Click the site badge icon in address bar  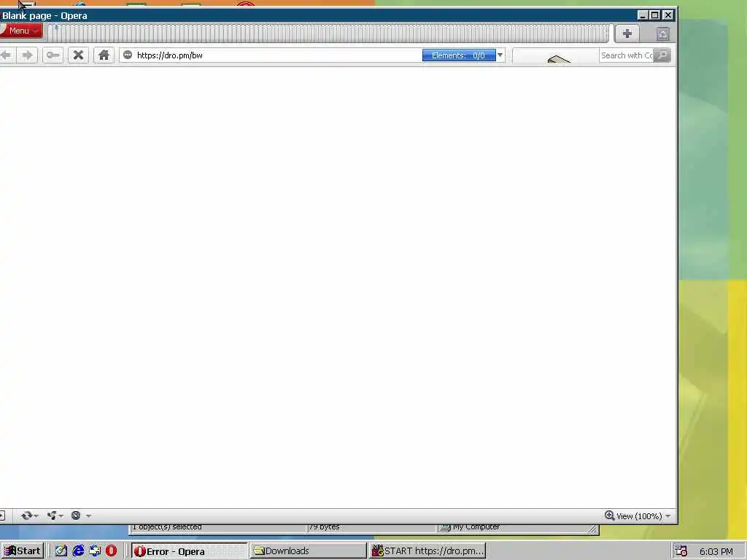(x=128, y=55)
